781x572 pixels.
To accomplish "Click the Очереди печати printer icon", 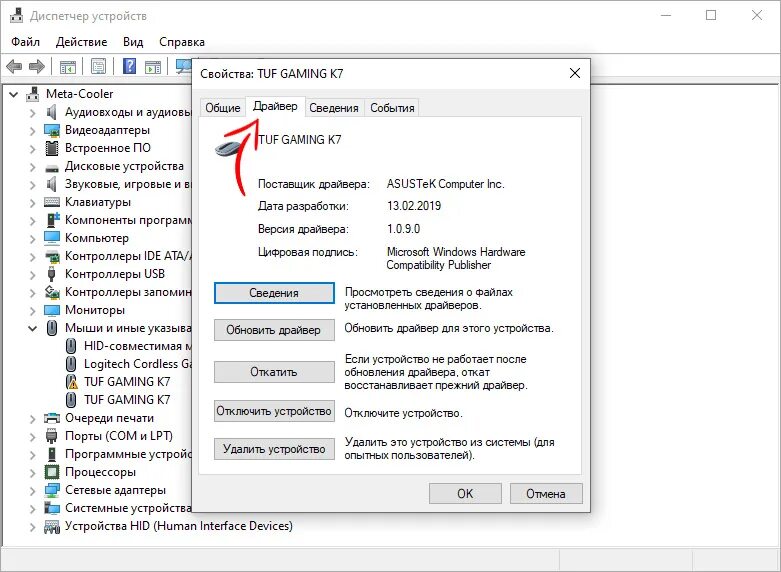I will coord(52,418).
